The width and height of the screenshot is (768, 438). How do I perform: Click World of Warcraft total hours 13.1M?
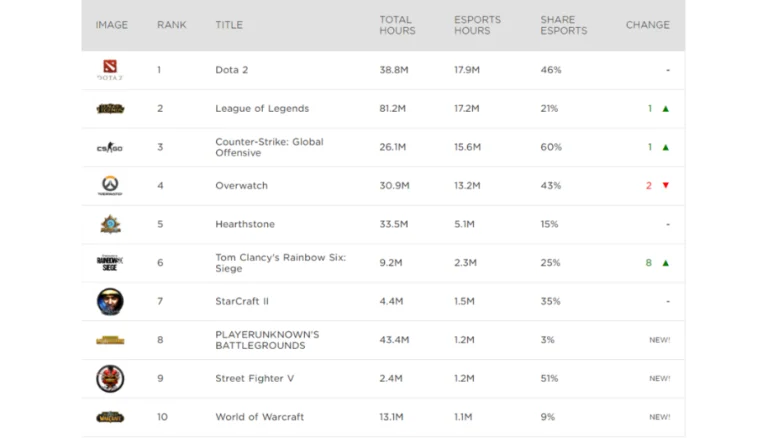pos(391,417)
